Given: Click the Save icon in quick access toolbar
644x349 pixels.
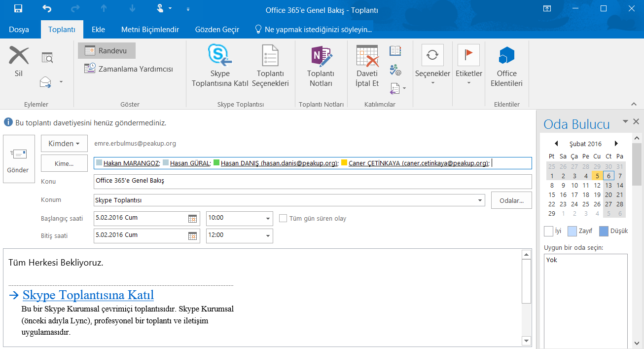Looking at the screenshot, I should pos(18,8).
